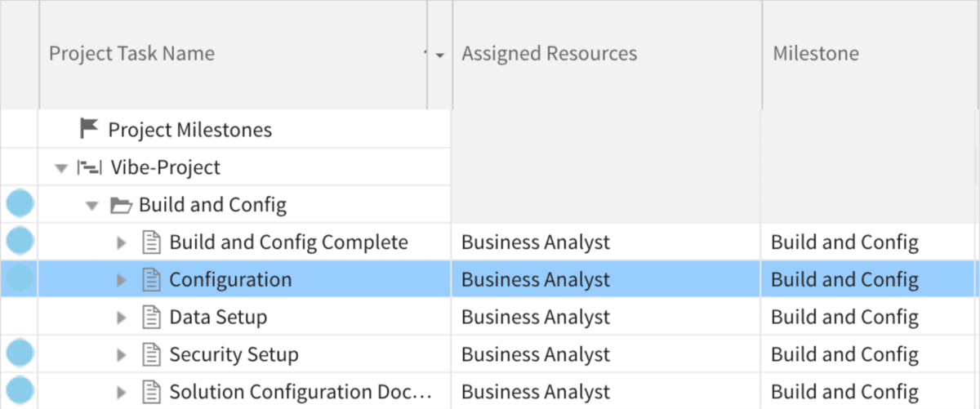The height and width of the screenshot is (409, 980).
Task: Click the Security Setup document icon
Action: click(150, 354)
